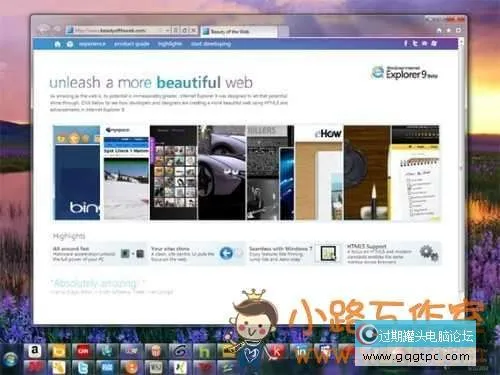Open the experience menu item
500x375 pixels.
[92, 44]
